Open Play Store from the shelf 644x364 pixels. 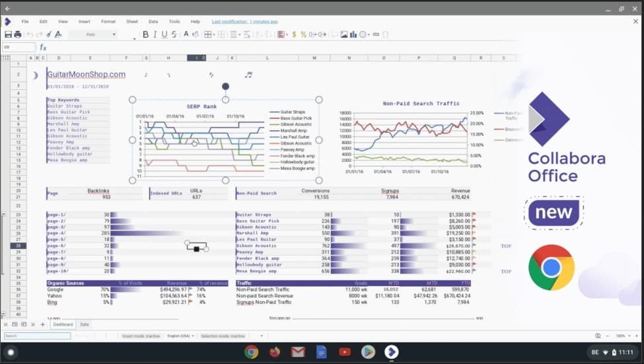point(368,352)
